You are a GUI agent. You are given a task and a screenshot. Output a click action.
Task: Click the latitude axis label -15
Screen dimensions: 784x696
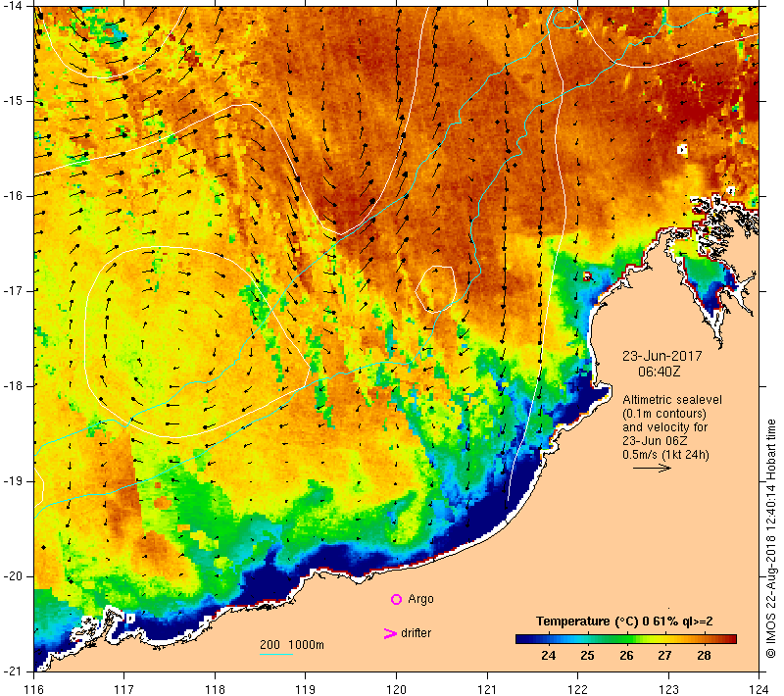[x=13, y=101]
